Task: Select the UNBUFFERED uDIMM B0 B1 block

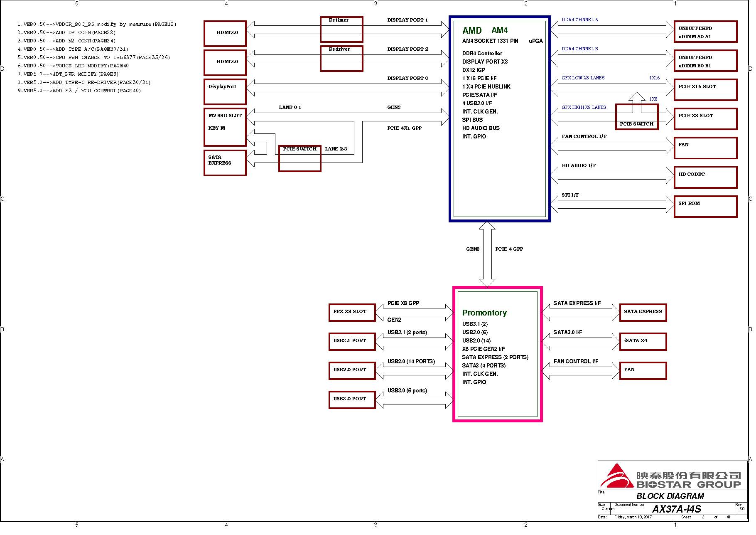Action: pyautogui.click(x=705, y=61)
